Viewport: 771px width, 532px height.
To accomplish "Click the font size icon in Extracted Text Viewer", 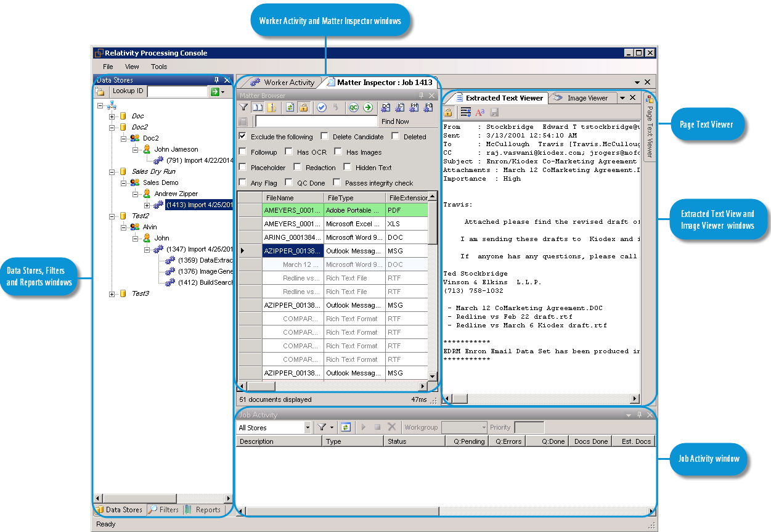I will pyautogui.click(x=480, y=112).
